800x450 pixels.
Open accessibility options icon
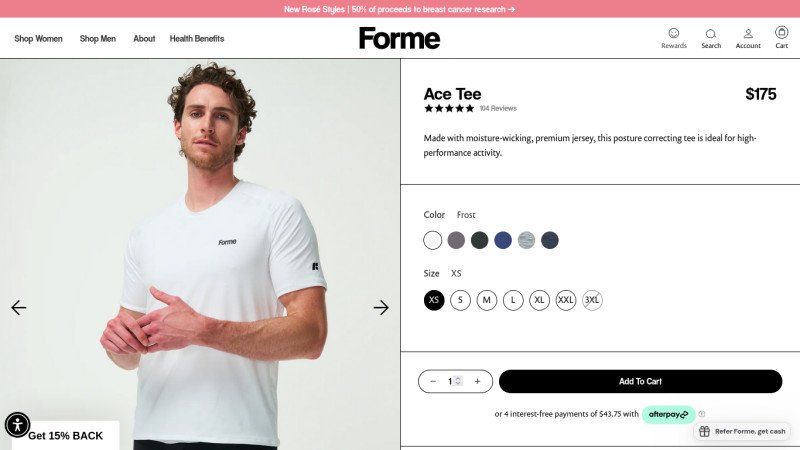(17, 424)
